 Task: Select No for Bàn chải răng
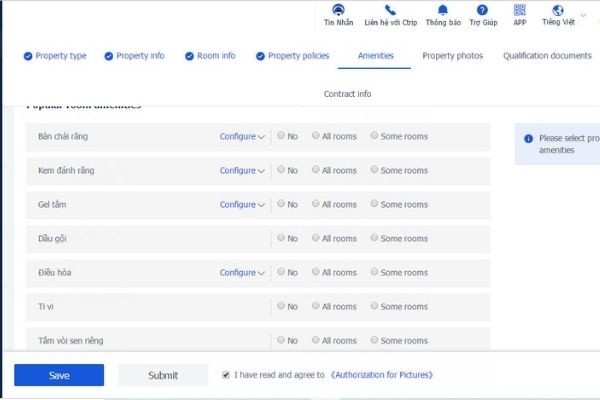[x=281, y=135]
